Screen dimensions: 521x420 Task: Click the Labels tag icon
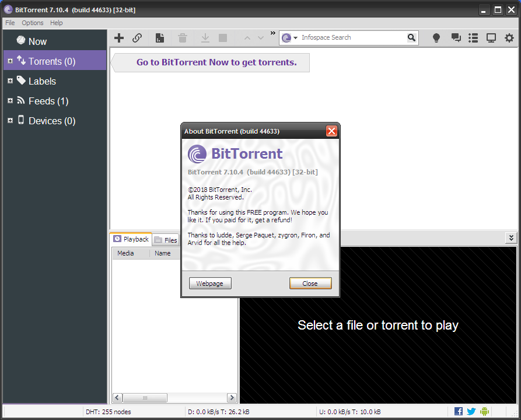(21, 80)
